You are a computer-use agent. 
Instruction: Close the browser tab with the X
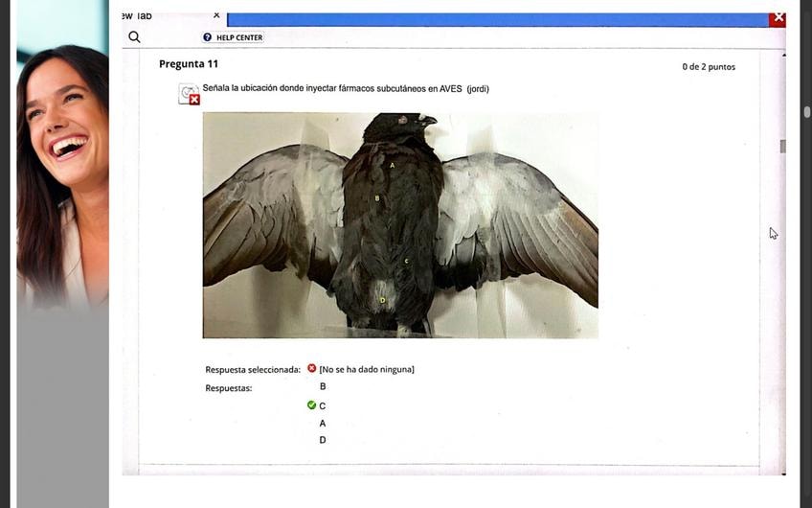pyautogui.click(x=216, y=15)
